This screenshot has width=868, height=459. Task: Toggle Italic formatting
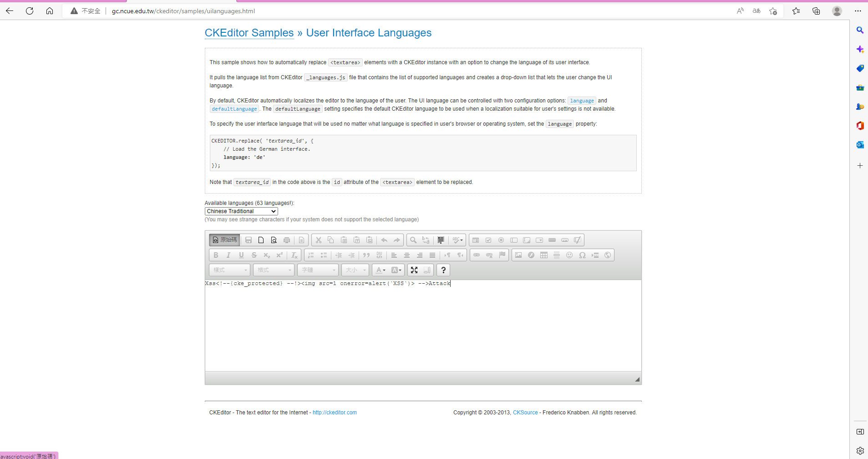[x=228, y=255]
